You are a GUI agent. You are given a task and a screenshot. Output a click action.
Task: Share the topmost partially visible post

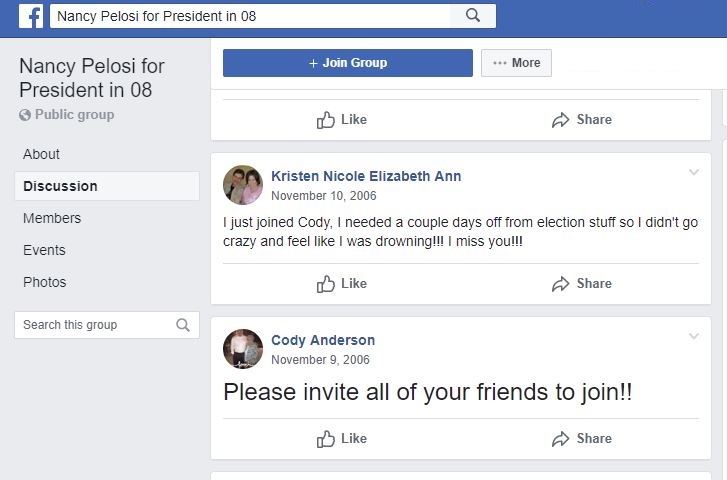click(x=582, y=120)
